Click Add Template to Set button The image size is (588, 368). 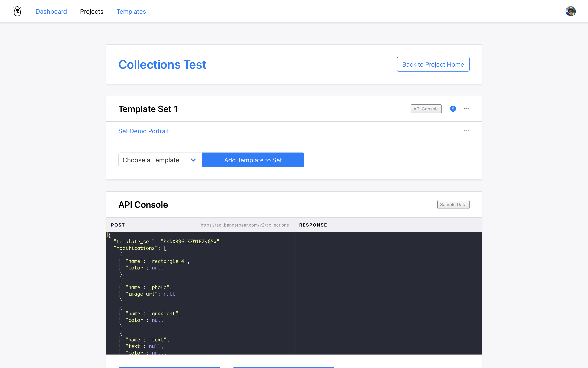[253, 160]
